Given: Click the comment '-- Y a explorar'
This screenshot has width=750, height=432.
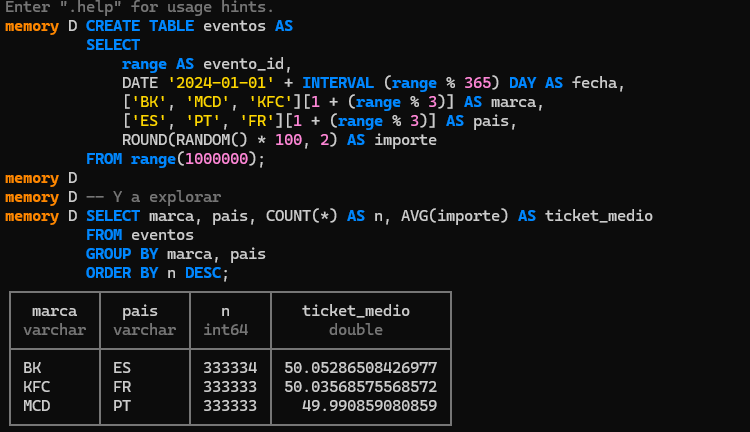Looking at the screenshot, I should [x=154, y=197].
